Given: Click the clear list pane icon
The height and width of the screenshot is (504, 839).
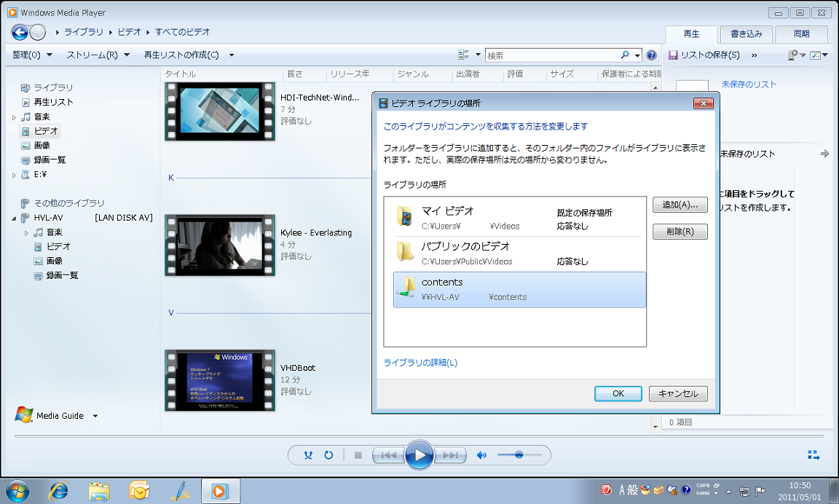Looking at the screenshot, I should tap(793, 55).
